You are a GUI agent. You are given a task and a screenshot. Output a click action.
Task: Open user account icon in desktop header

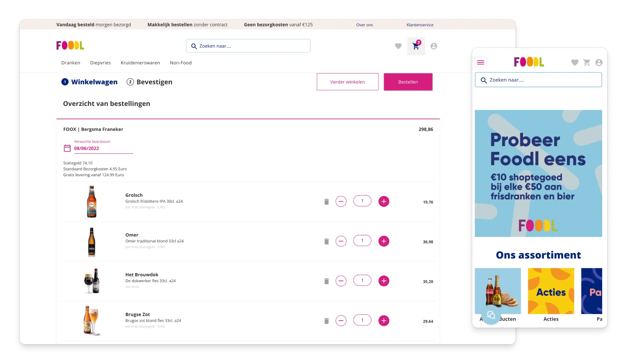point(434,46)
